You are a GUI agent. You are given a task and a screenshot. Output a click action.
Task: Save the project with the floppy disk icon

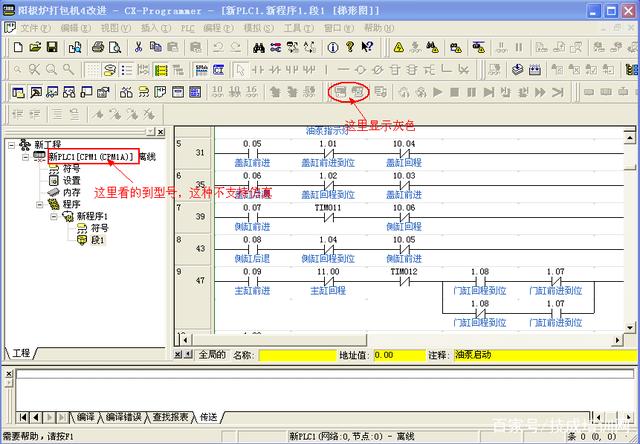[52, 47]
